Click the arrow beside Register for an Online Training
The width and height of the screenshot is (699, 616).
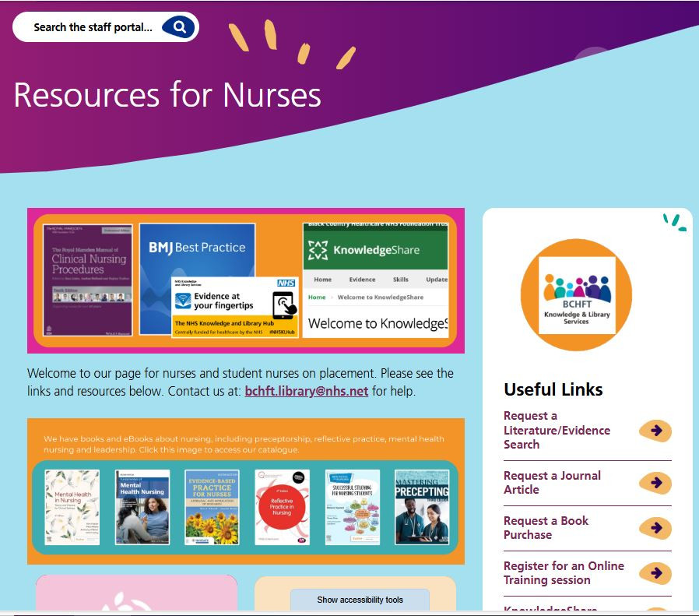click(x=655, y=573)
